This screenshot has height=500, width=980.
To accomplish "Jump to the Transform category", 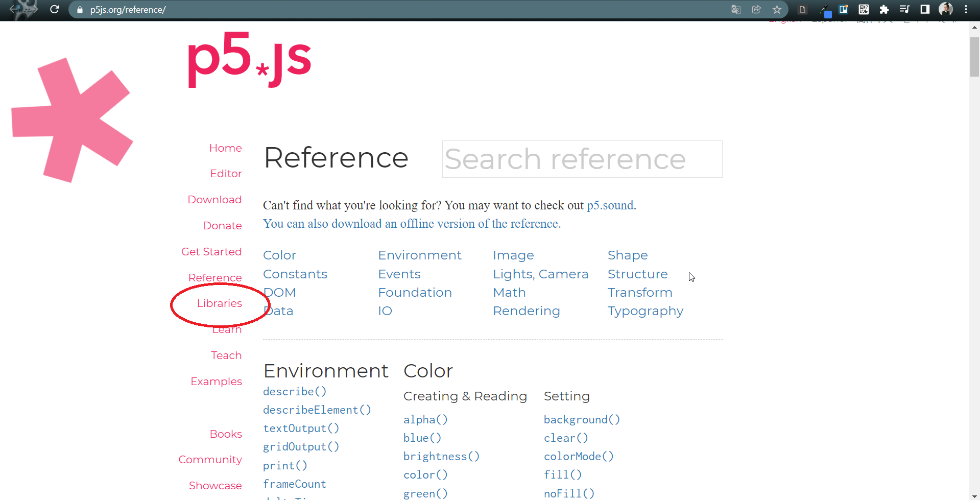I will point(640,293).
